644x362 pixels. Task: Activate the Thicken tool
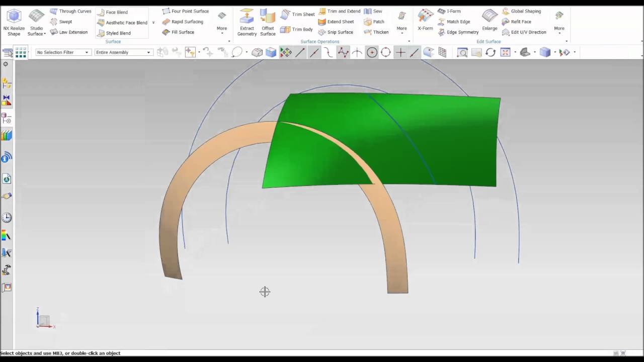point(376,32)
